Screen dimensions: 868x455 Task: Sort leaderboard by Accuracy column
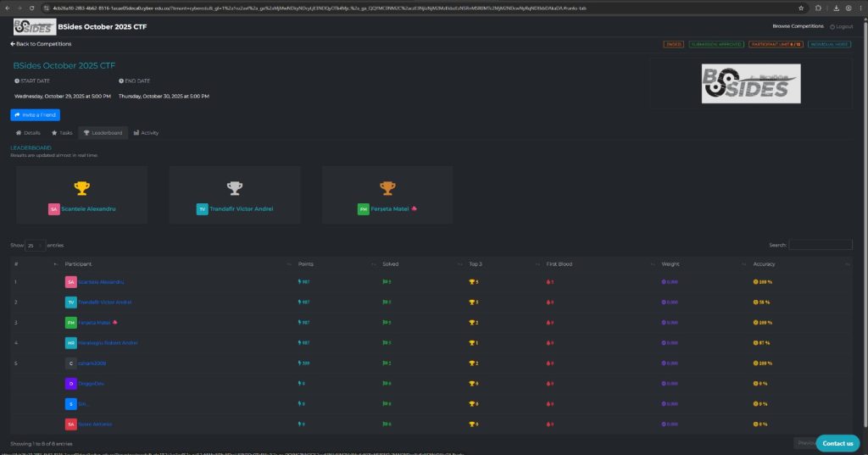[799, 264]
